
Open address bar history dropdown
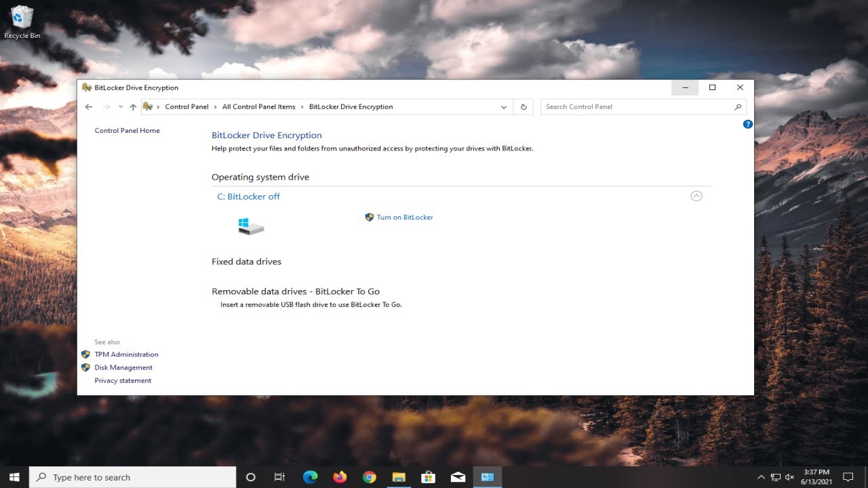click(503, 107)
